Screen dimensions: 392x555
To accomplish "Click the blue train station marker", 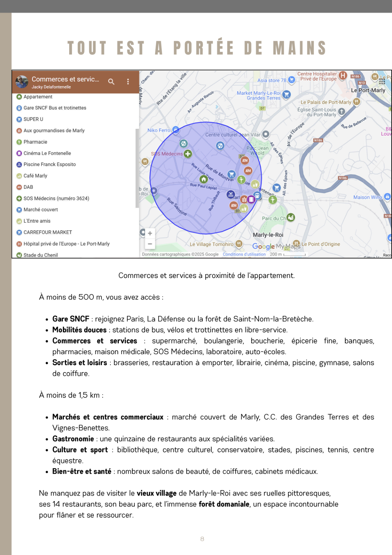I will coord(257,196).
